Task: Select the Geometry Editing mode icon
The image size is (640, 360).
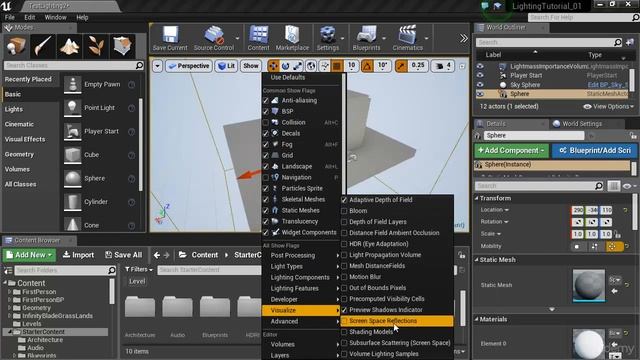Action: click(122, 46)
